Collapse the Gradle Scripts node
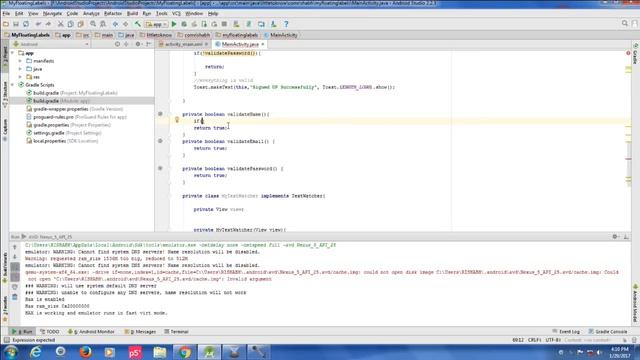The width and height of the screenshot is (640, 360). click(x=13, y=85)
